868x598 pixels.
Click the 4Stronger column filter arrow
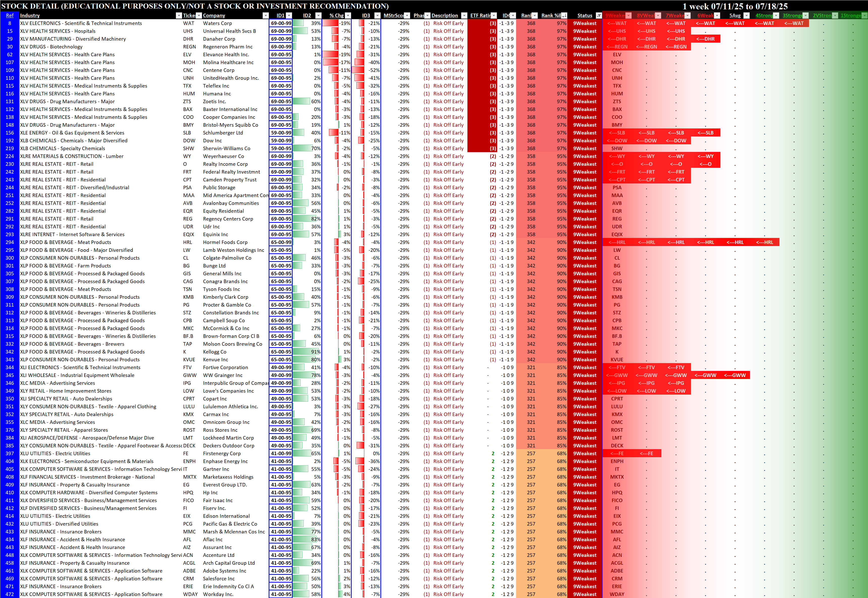[776, 15]
